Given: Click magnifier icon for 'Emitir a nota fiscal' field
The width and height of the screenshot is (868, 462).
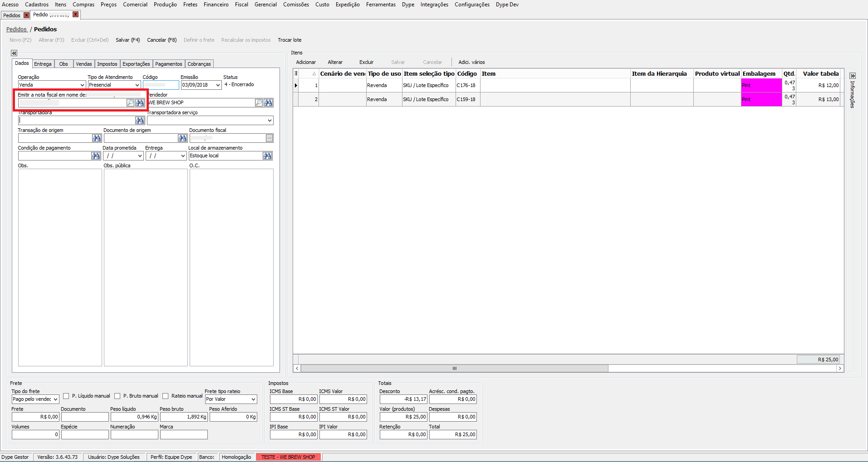Looking at the screenshot, I should [130, 103].
